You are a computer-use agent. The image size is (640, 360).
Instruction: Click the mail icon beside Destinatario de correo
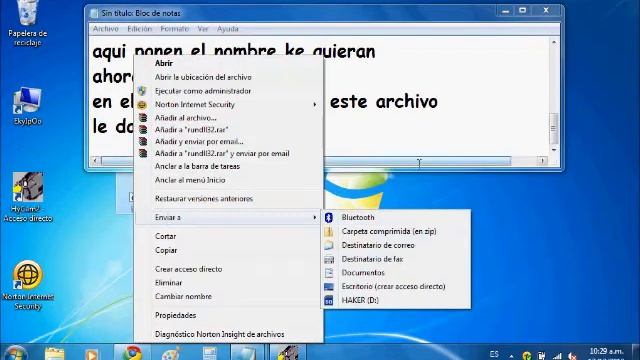[329, 245]
